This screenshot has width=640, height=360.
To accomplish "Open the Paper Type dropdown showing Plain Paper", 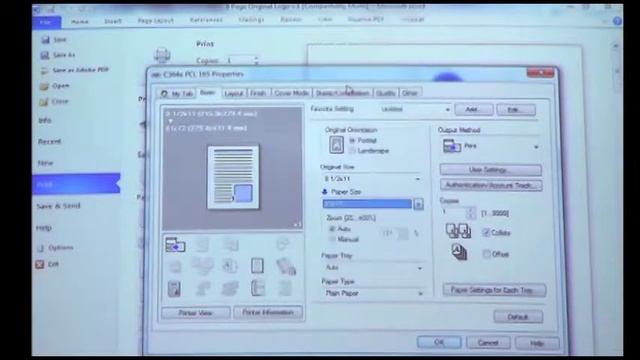I will coord(373,293).
